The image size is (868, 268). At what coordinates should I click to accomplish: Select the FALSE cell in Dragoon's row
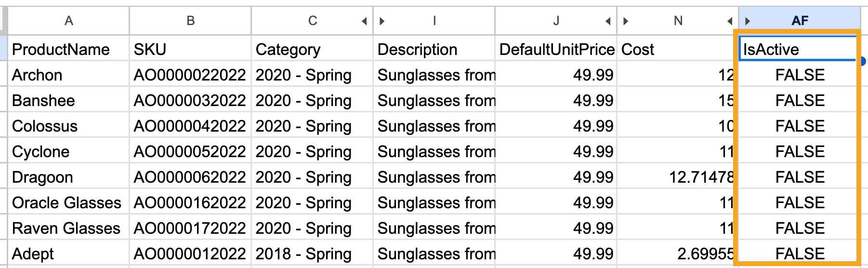tap(800, 177)
